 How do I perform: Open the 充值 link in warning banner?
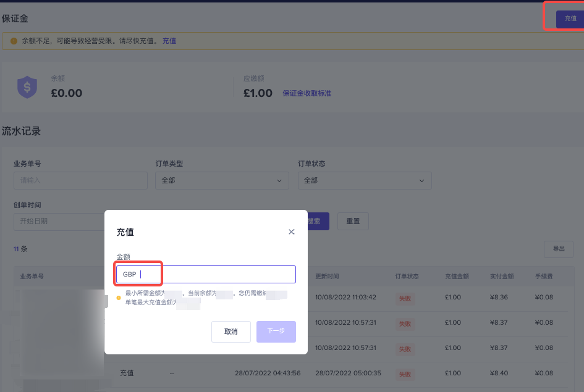pyautogui.click(x=169, y=41)
